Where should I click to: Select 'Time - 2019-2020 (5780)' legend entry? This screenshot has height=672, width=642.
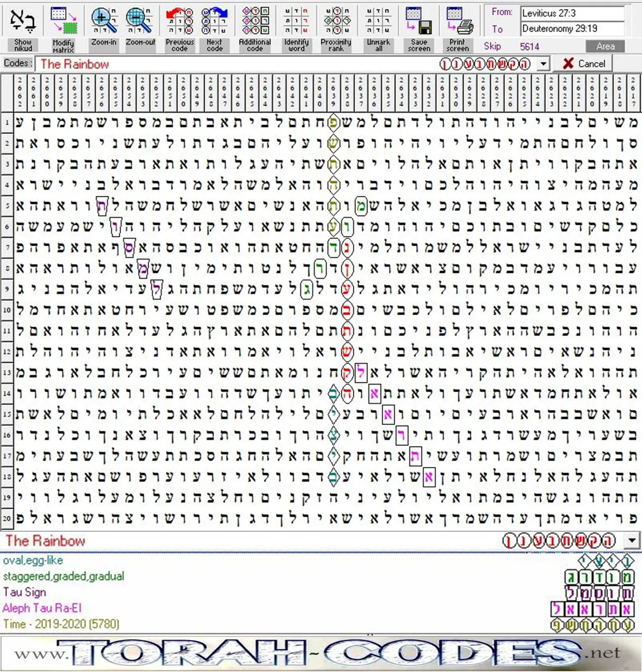(61, 624)
